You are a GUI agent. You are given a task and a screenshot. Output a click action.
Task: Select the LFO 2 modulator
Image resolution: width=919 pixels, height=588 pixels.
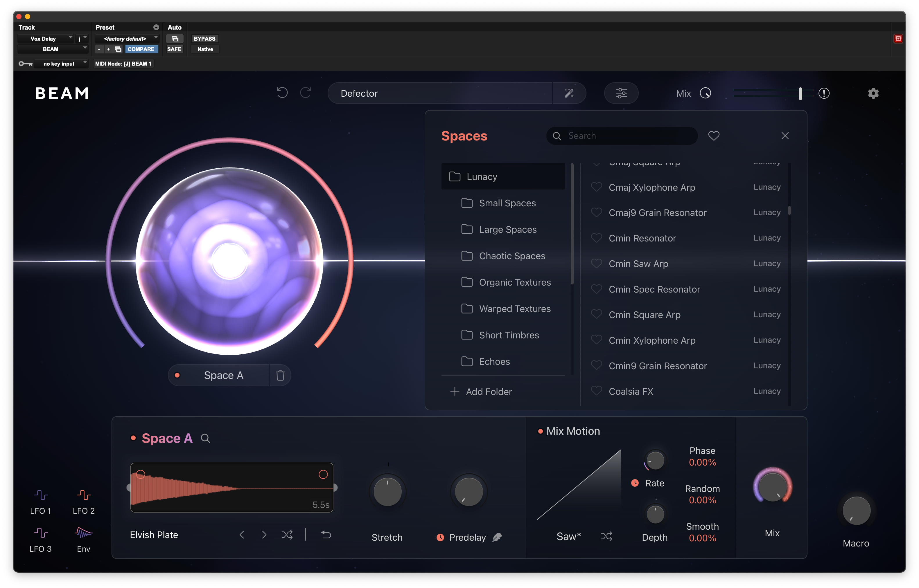pos(84,495)
